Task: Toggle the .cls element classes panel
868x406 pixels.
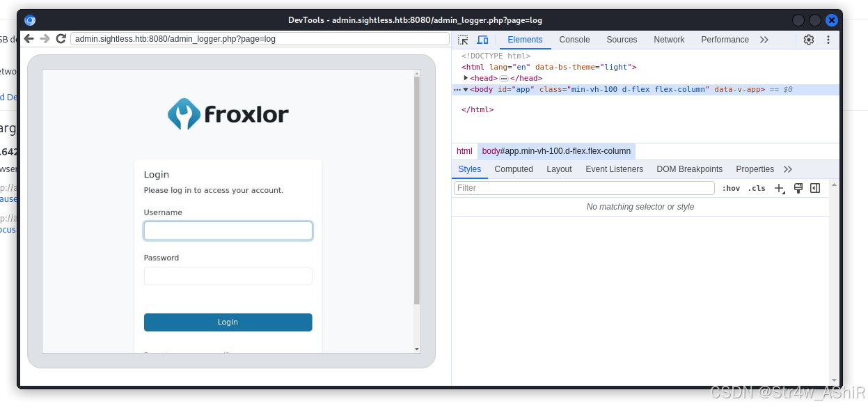Action: 757,188
